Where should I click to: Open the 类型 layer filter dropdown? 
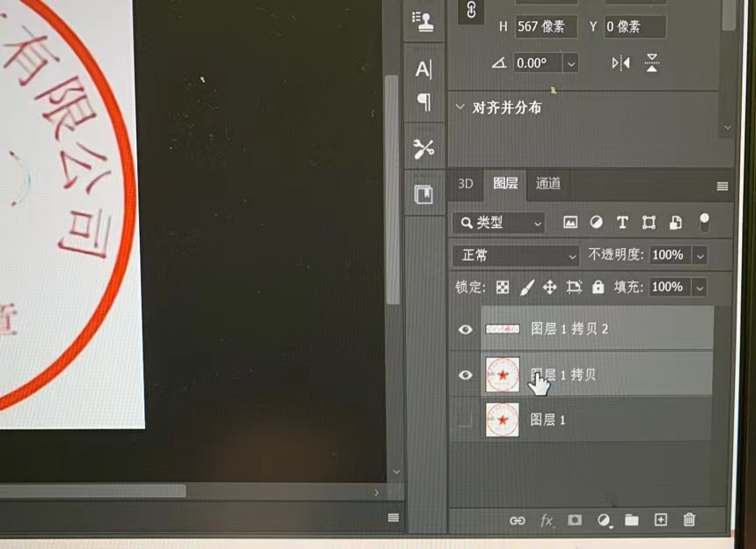click(x=498, y=223)
